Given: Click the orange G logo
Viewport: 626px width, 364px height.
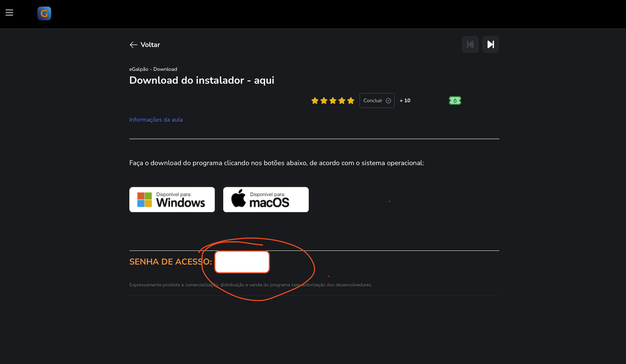Looking at the screenshot, I should (x=44, y=13).
